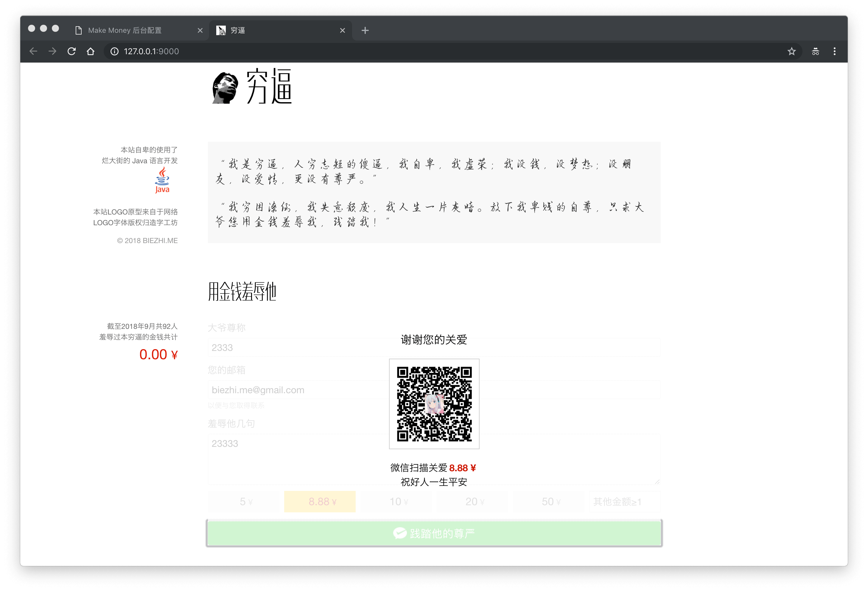The width and height of the screenshot is (868, 591).
Task: Bookmark this page with the star icon
Action: click(x=791, y=51)
